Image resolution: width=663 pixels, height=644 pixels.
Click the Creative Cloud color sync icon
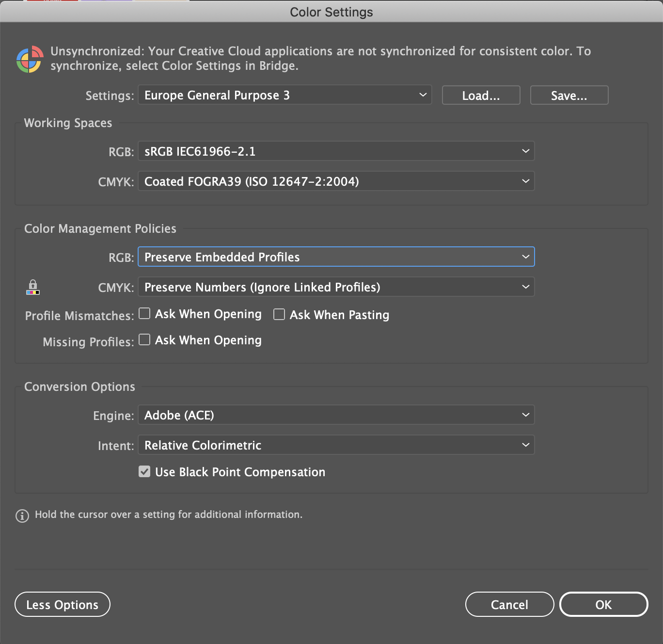(30, 58)
